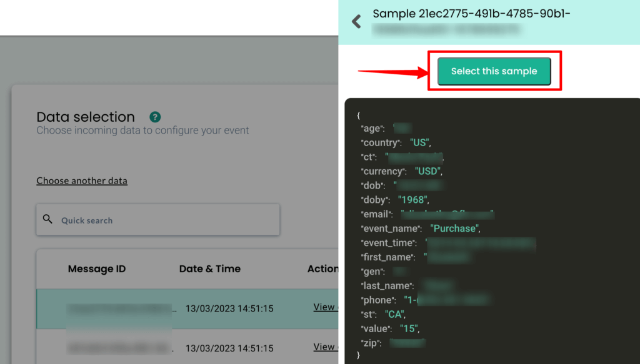This screenshot has height=364, width=640.
Task: Open View link in the highlighted first row
Action: coord(325,307)
